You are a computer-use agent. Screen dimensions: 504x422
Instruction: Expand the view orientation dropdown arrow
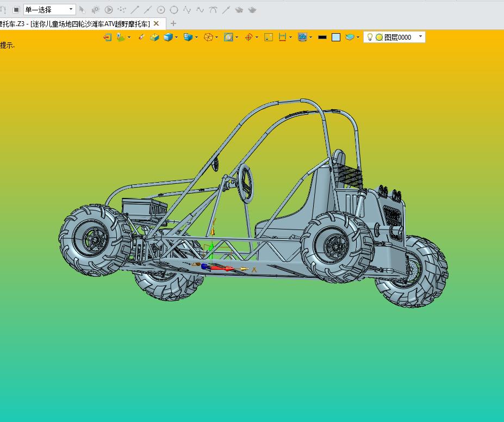196,38
